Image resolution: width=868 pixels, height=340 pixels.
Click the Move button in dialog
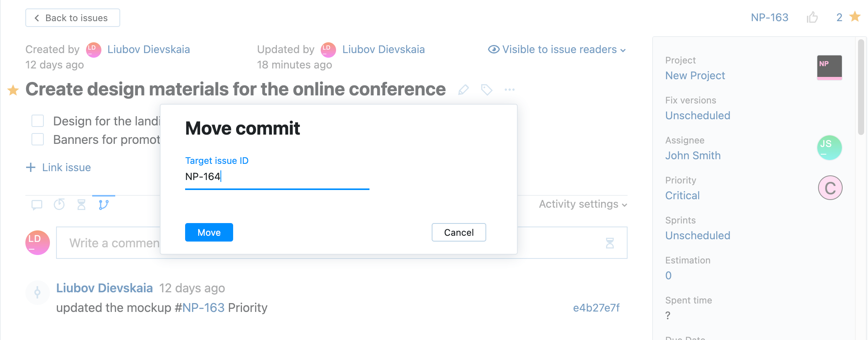209,232
